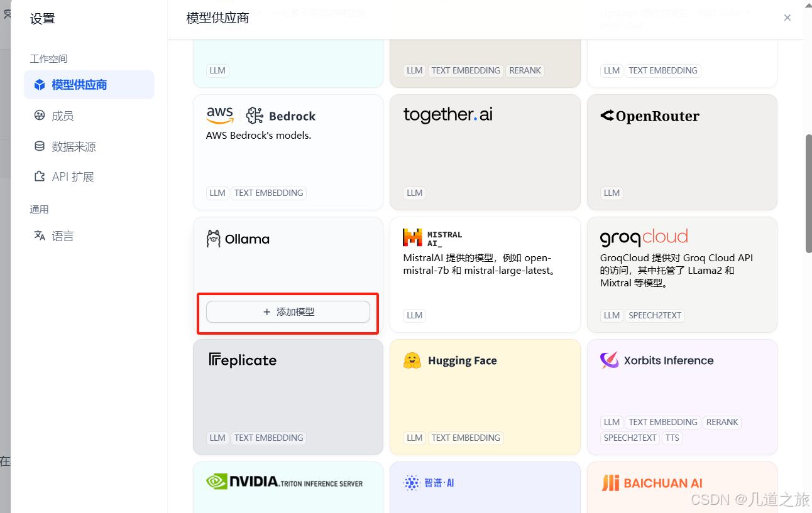Click the GroqCloud description text

tap(676, 270)
